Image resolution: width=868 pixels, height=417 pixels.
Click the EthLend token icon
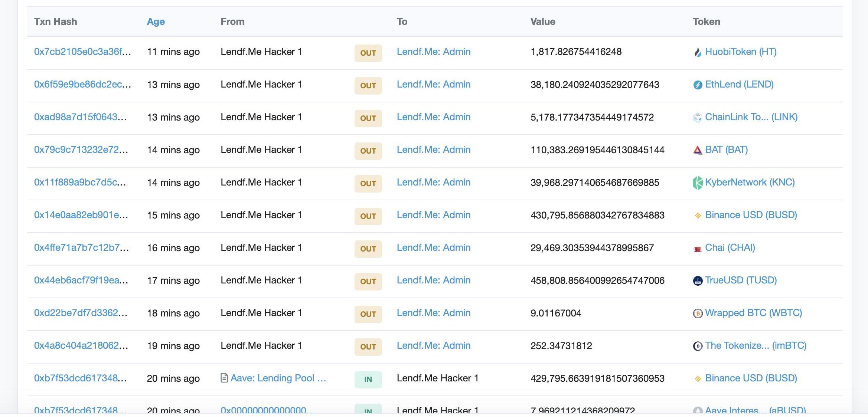click(x=698, y=85)
